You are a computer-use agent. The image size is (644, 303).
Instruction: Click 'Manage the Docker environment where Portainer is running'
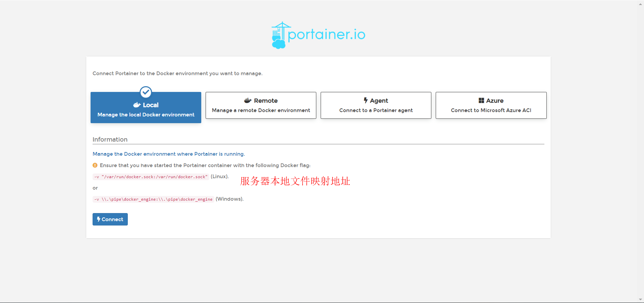pyautogui.click(x=169, y=154)
